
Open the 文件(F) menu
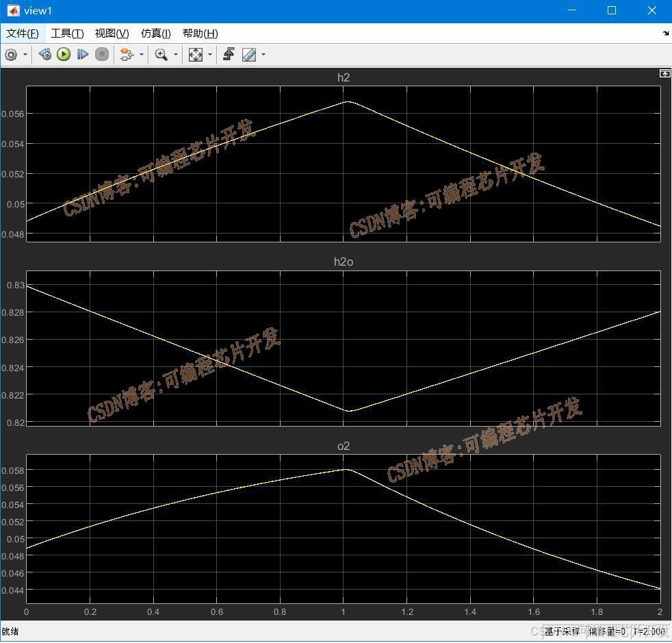(x=23, y=34)
